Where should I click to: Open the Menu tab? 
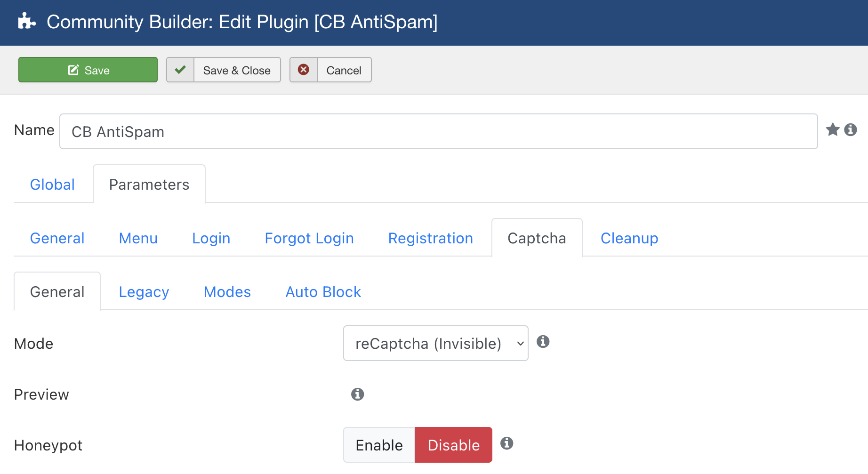138,238
